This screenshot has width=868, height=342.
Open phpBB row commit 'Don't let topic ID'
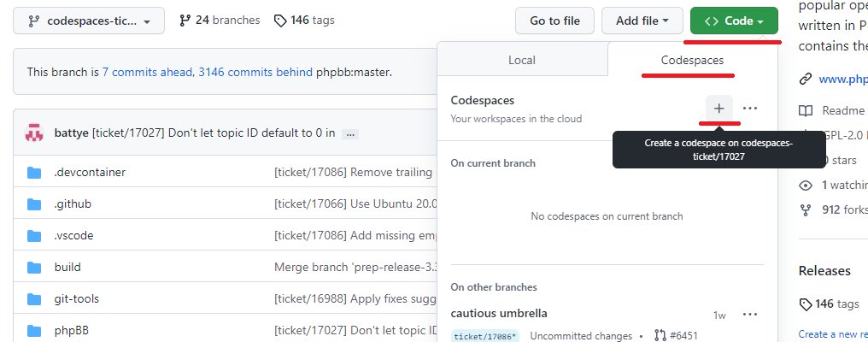[x=355, y=331]
